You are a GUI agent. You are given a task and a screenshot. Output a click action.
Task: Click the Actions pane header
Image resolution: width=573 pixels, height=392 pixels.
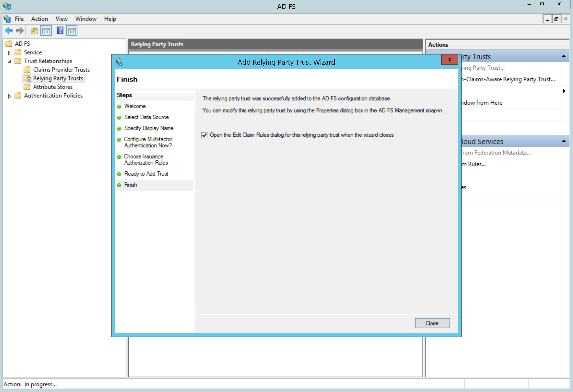(498, 45)
